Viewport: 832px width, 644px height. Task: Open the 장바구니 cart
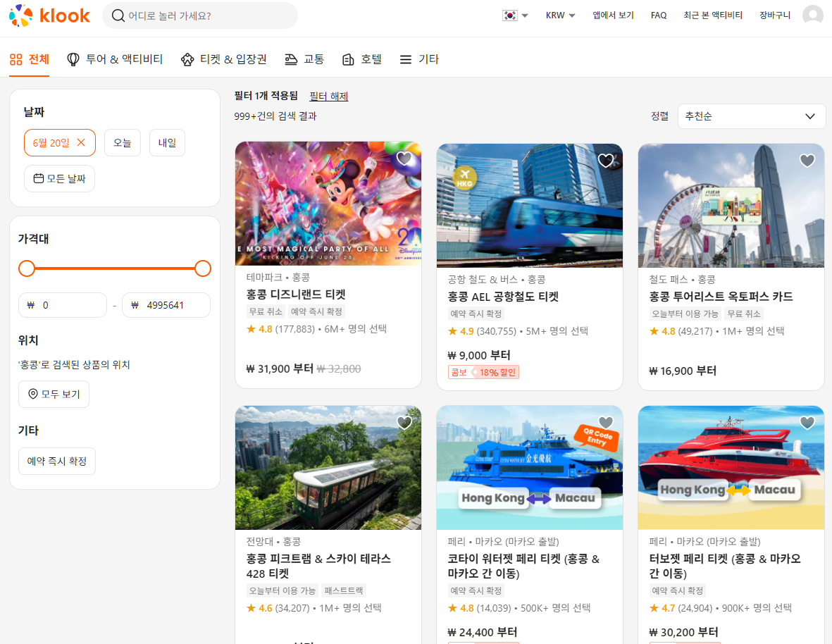coord(775,16)
